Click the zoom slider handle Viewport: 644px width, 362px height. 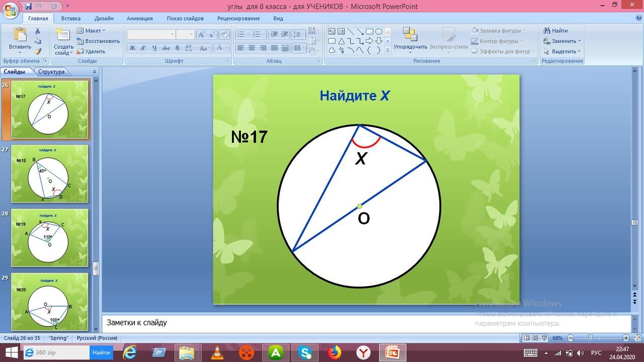pyautogui.click(x=591, y=338)
